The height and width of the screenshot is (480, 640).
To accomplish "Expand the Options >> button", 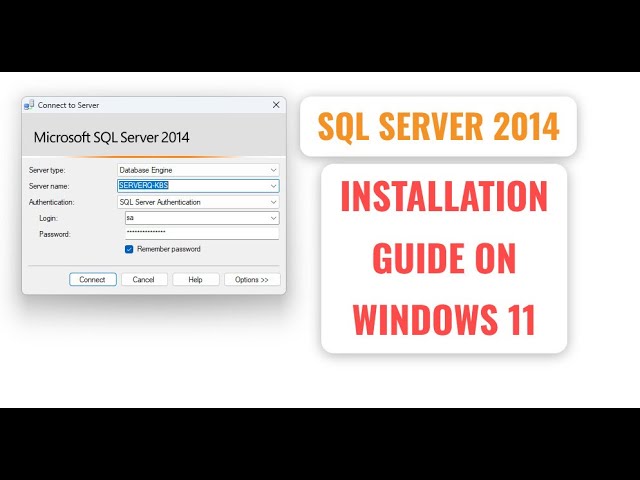I will tap(252, 280).
